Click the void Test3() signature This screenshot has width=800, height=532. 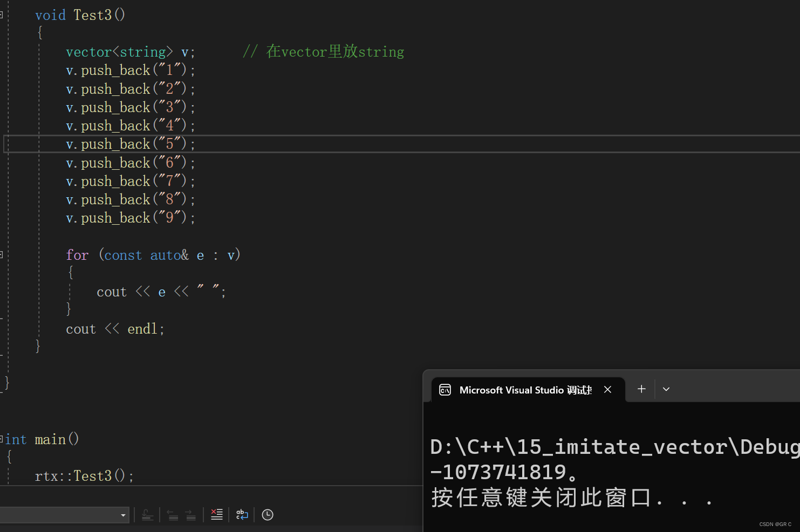[x=80, y=15]
